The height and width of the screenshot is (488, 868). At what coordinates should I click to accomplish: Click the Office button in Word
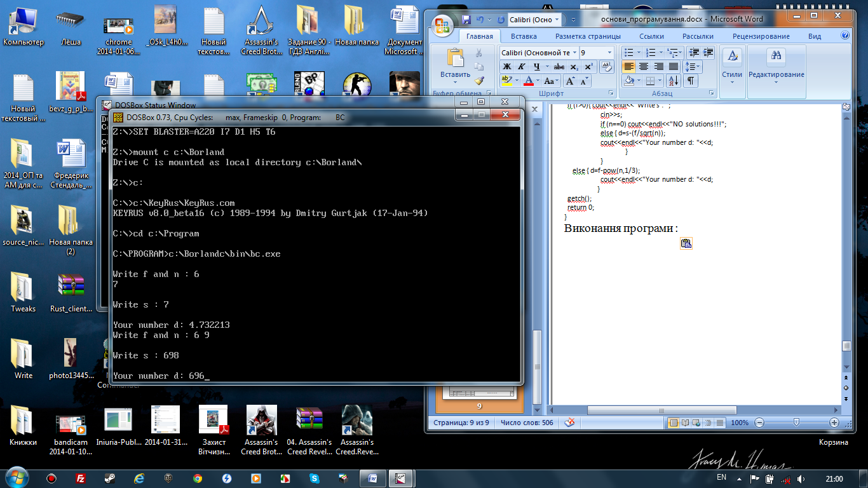tap(442, 26)
